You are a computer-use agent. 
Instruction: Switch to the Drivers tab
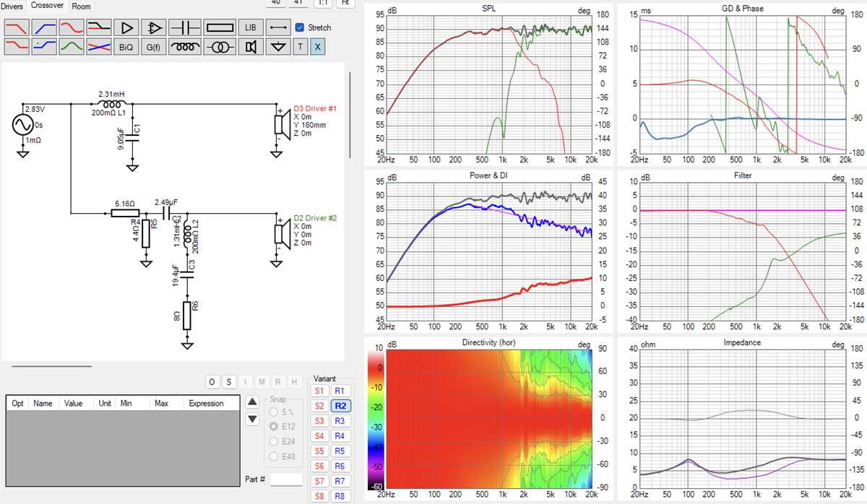[12, 6]
